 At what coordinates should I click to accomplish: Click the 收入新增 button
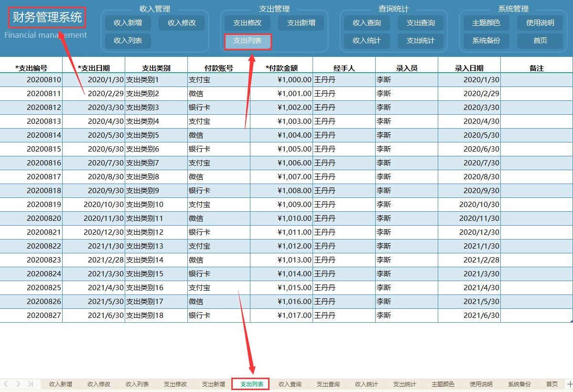point(127,22)
